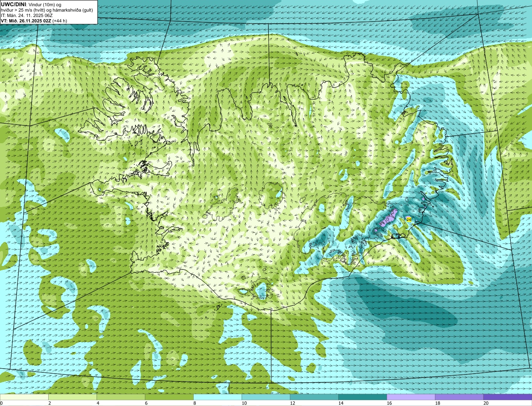Screen dimensions: 532x406
Task: Click the valid time 'VT: Mið. 26.11.2025 02Z (+44 h)'
Action: coord(34,21)
